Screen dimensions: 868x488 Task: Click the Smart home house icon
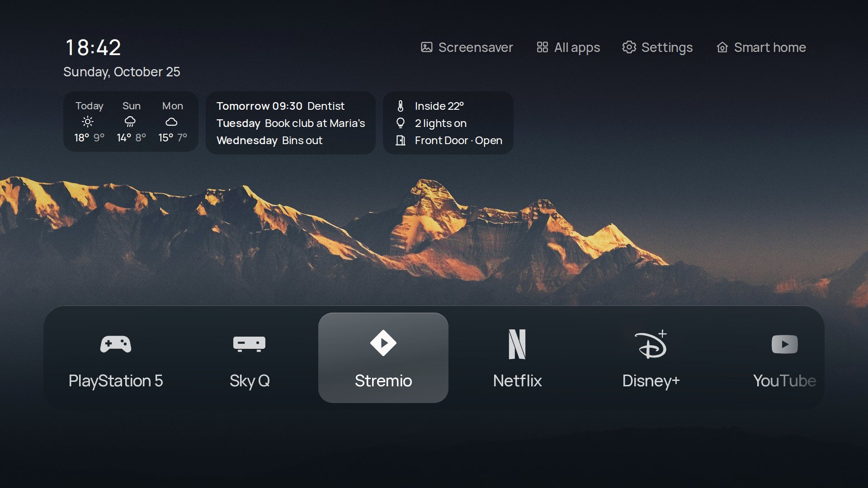(x=722, y=47)
